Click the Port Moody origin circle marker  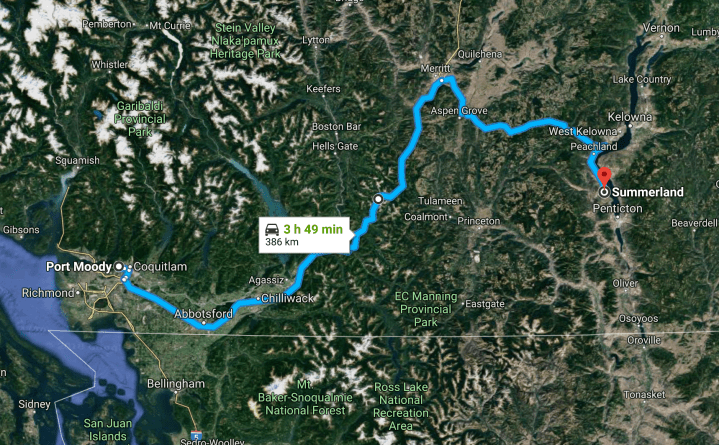click(119, 266)
